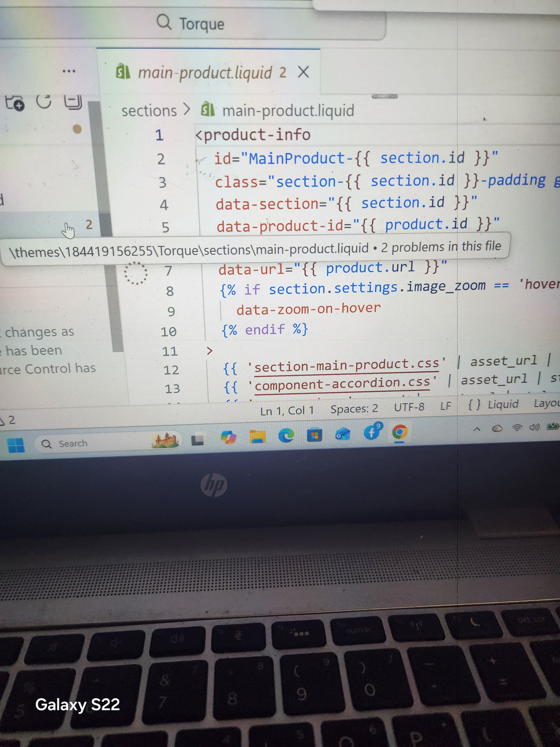Screen dimensions: 560x747
Task: Open the sidebar more actions ellipsis
Action: (x=69, y=71)
